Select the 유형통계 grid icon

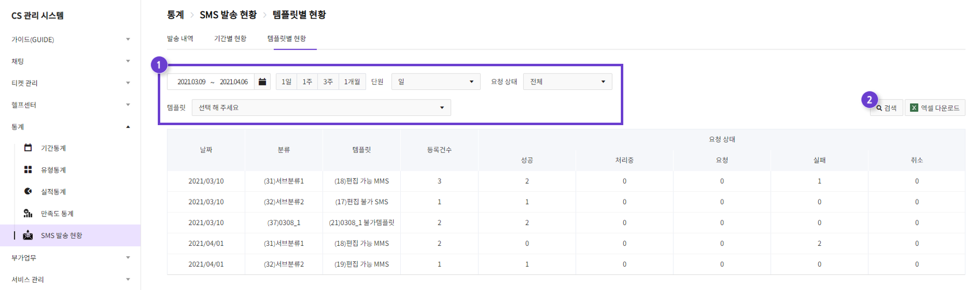(x=28, y=170)
